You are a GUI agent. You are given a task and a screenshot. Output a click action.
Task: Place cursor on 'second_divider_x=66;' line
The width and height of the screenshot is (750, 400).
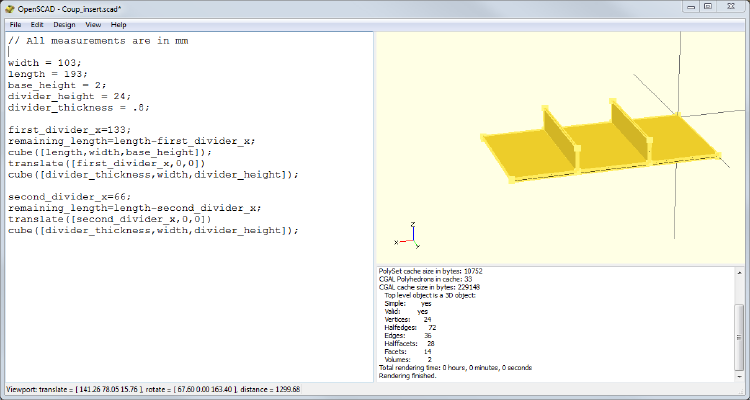(x=69, y=197)
